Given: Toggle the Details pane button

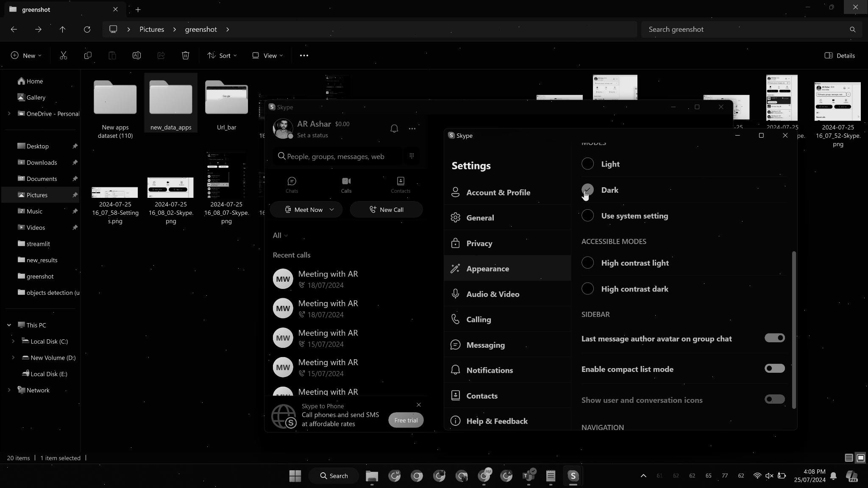Looking at the screenshot, I should pos(839,55).
